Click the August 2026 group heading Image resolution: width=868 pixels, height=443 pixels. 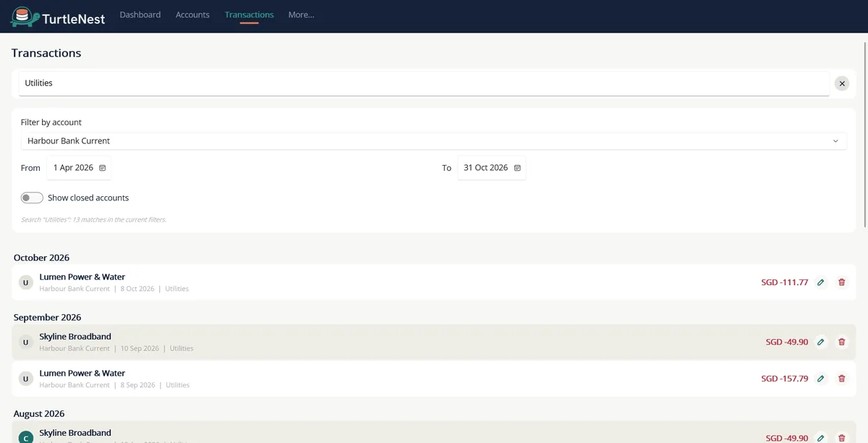pyautogui.click(x=39, y=414)
